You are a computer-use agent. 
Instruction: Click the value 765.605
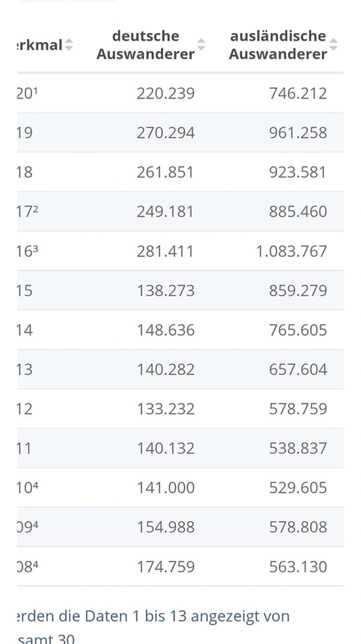pos(298,330)
